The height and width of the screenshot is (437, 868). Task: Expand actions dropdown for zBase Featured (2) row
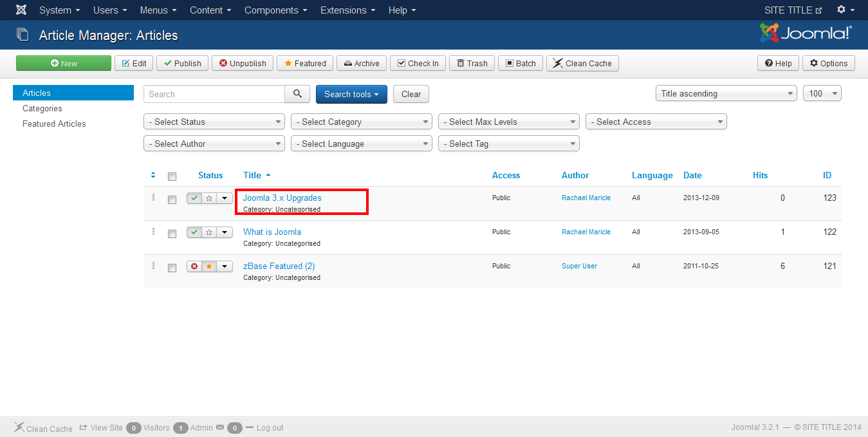point(225,266)
